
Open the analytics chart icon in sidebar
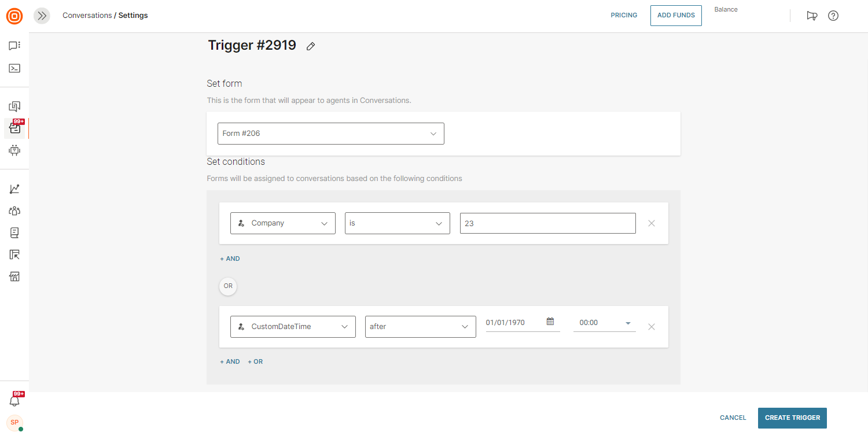[x=14, y=189]
